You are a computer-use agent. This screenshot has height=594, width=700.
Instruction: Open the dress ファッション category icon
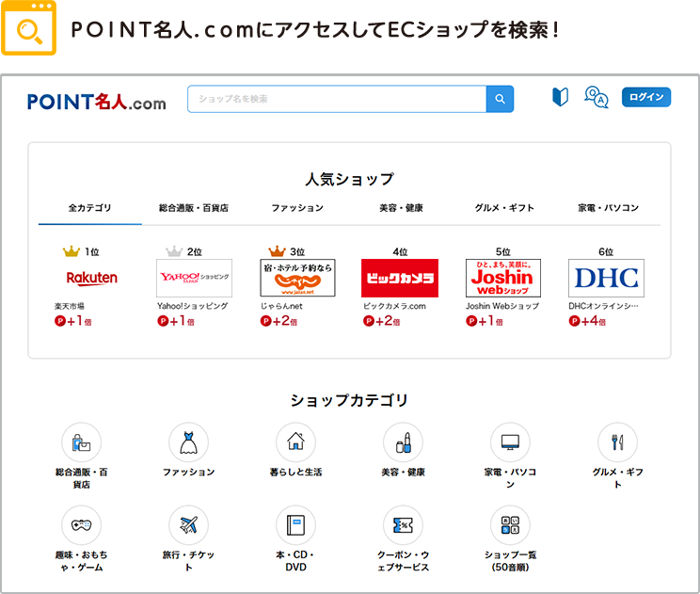[x=188, y=442]
